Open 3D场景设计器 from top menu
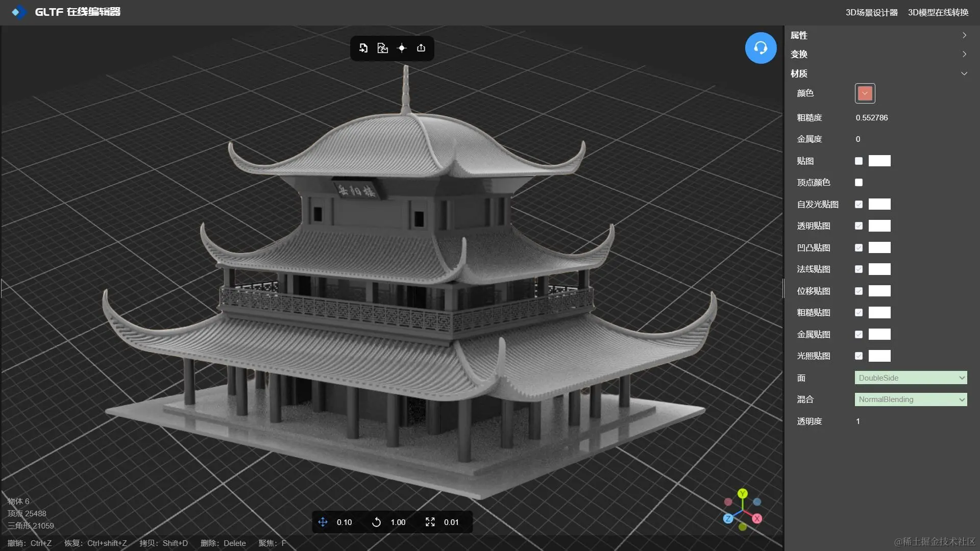Screen dimensions: 980x551 (871, 12)
